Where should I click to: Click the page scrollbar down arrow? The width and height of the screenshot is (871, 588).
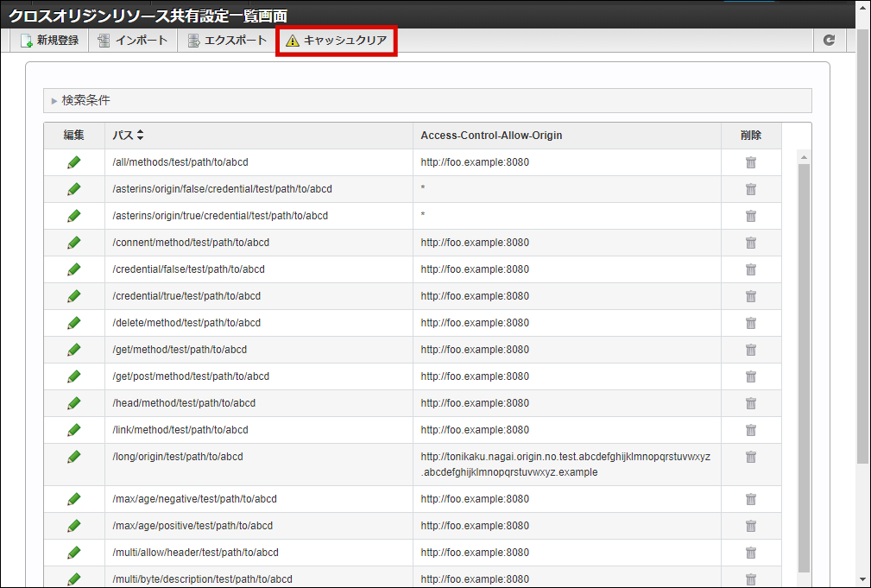(862, 579)
